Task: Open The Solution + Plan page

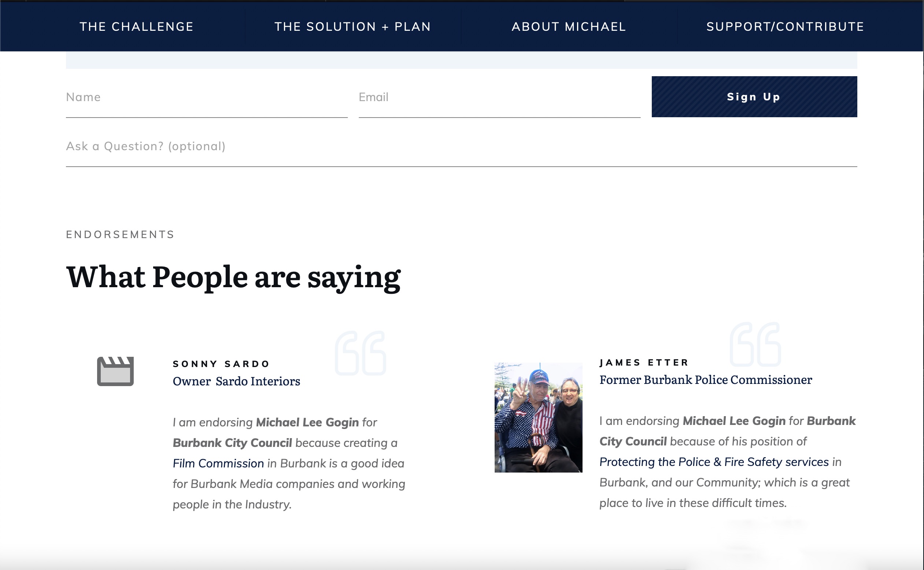Action: tap(352, 26)
